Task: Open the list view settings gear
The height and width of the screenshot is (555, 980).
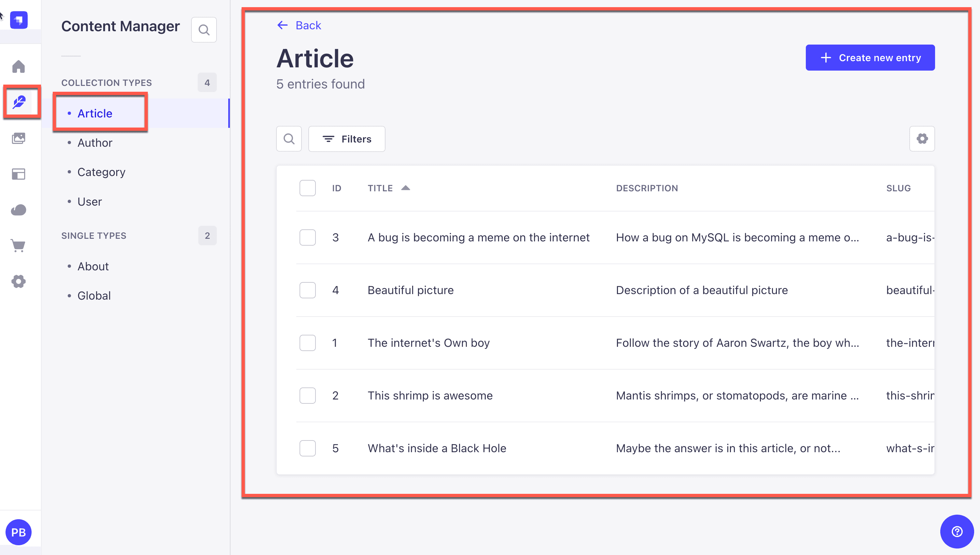Action: point(922,139)
